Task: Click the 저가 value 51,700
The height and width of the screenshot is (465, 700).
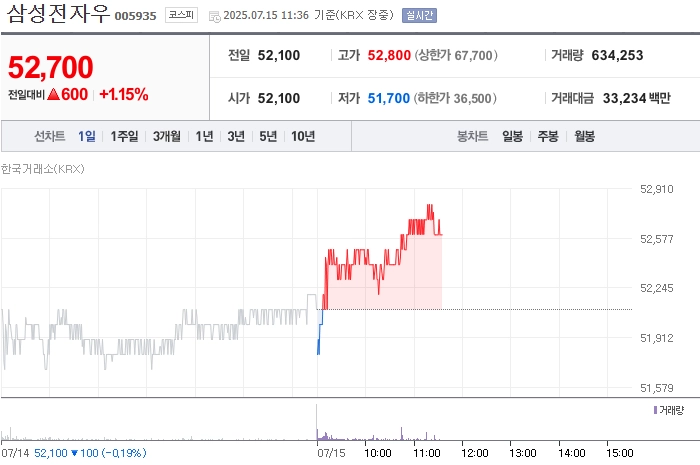Action: pyautogui.click(x=389, y=98)
